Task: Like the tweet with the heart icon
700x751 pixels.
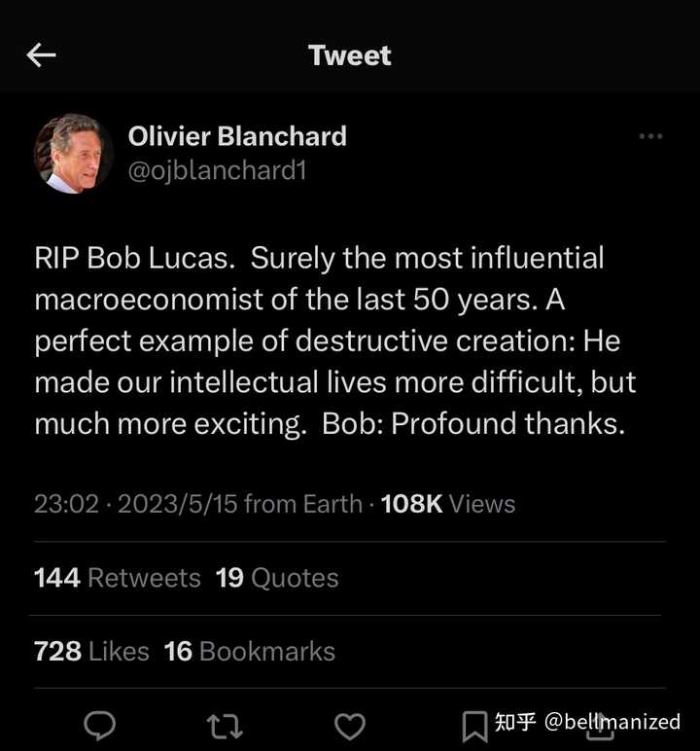Action: tap(350, 725)
